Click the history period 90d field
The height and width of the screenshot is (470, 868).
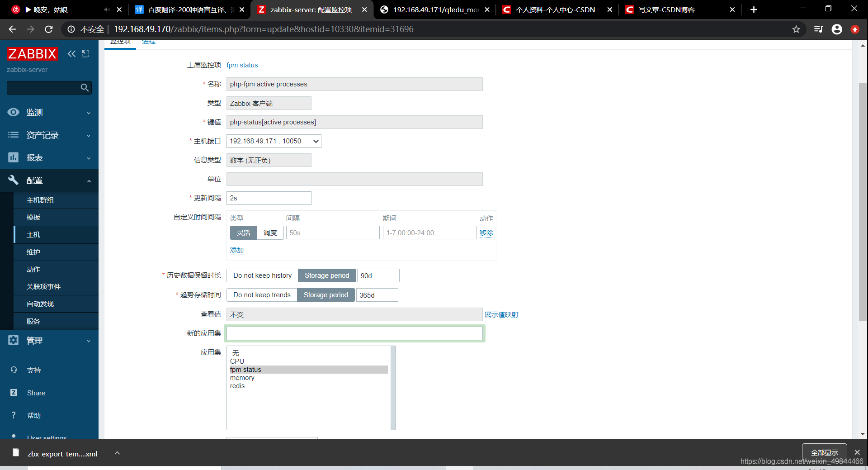[x=378, y=275]
